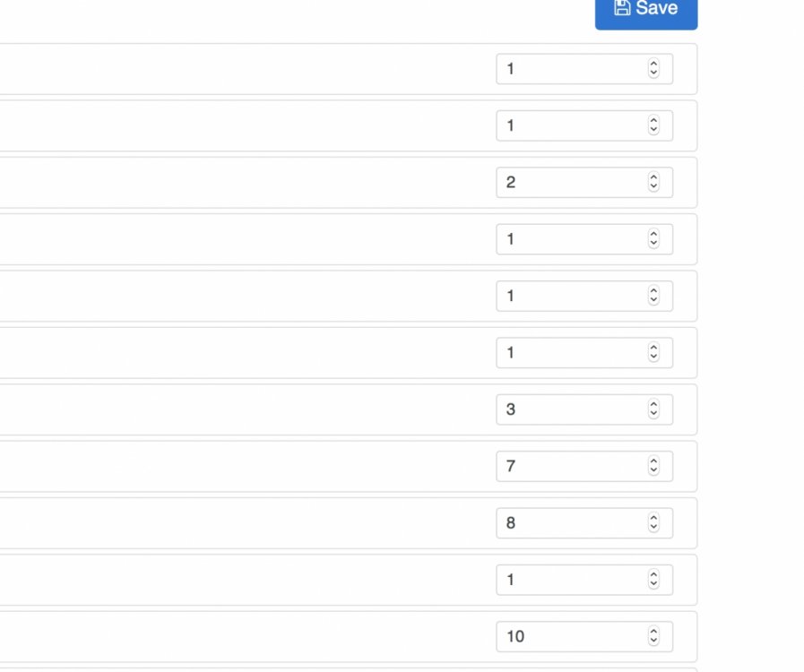This screenshot has height=672, width=804.
Task: Click the up arrow beside value 3
Action: click(653, 404)
